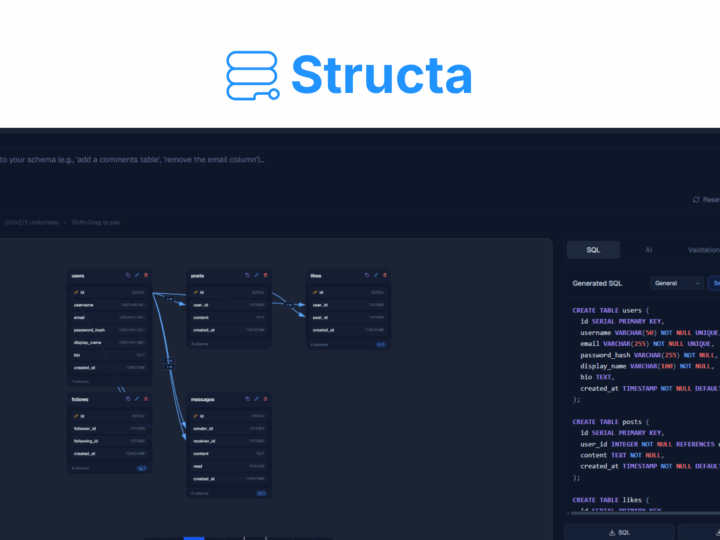Select content column in messages table
The image size is (720, 540).
coord(229,454)
